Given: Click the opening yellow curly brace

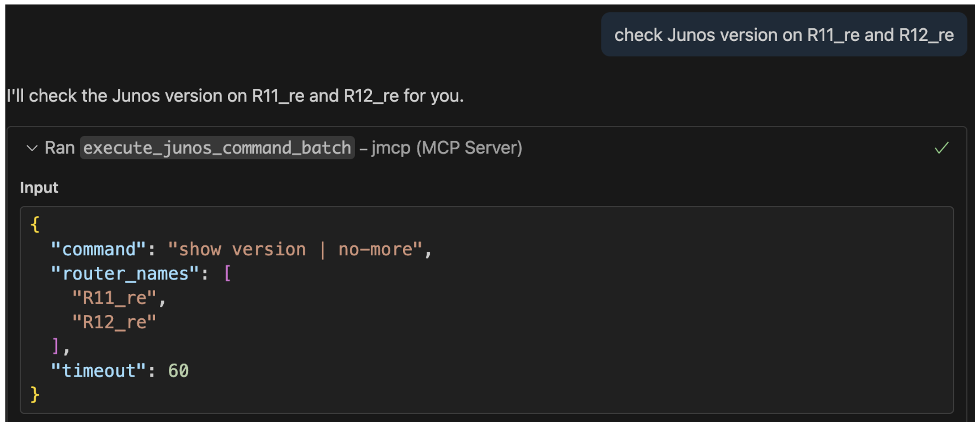Looking at the screenshot, I should pos(35,225).
